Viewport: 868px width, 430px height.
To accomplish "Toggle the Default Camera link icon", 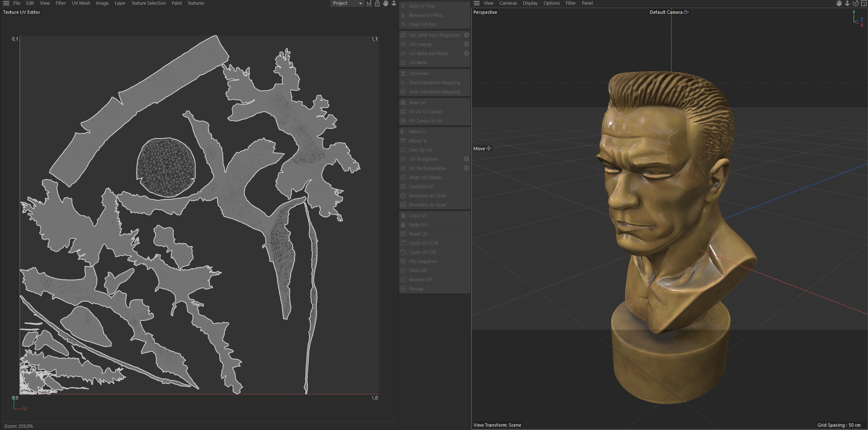I will click(686, 12).
